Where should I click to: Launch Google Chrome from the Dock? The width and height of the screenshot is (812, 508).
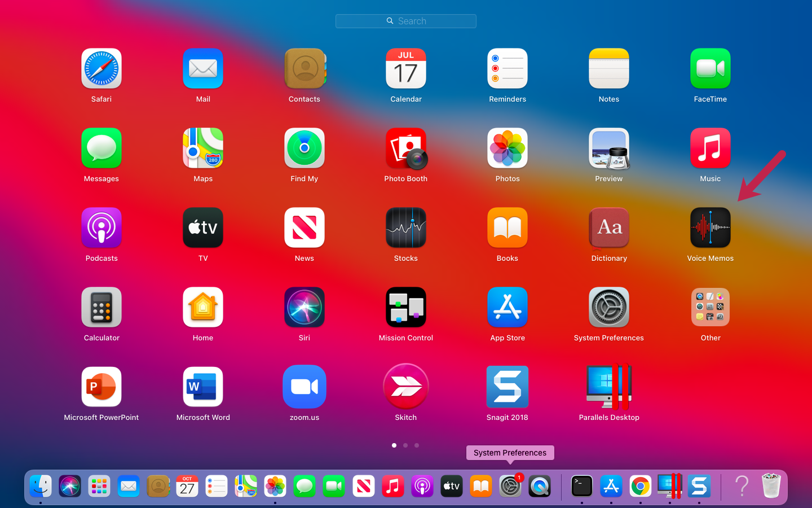click(x=641, y=486)
